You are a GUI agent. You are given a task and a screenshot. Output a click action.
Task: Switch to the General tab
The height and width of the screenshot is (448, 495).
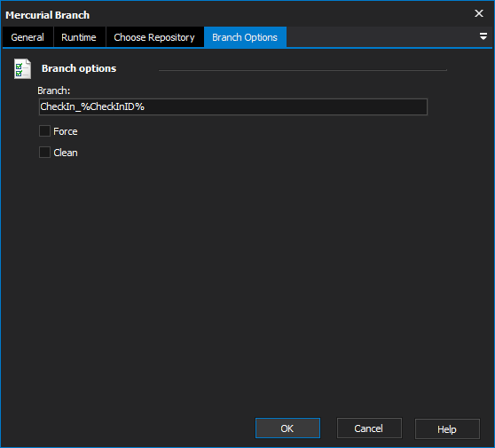point(27,37)
